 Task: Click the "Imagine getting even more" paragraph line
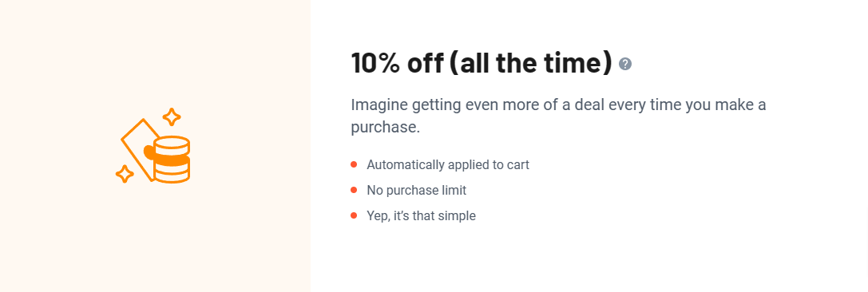(x=558, y=105)
